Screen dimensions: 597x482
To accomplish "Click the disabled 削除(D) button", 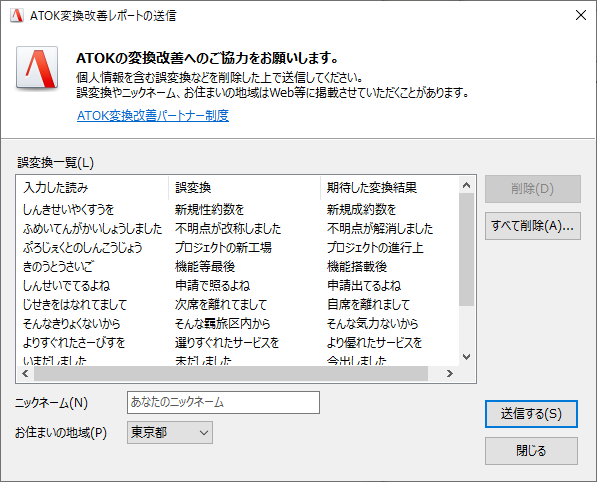I will click(533, 189).
